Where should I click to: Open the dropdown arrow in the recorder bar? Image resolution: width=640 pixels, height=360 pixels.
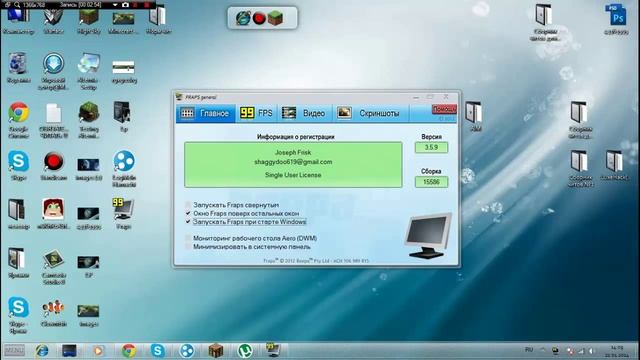(x=115, y=5)
